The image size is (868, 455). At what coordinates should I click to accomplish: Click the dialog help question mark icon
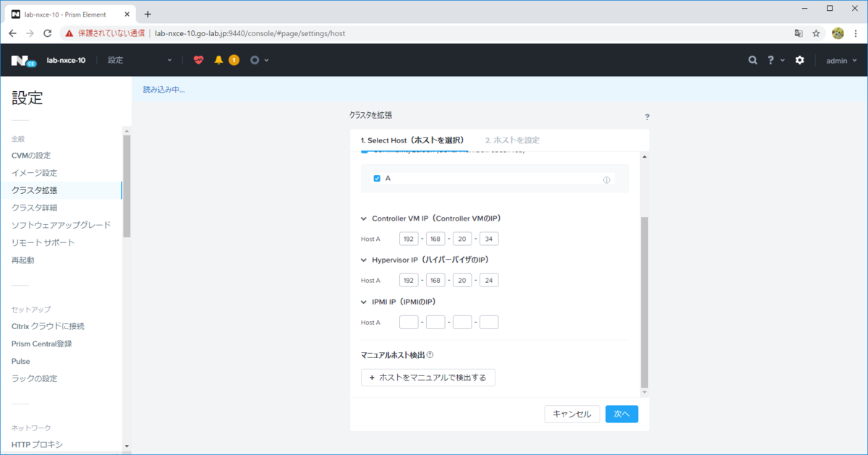647,116
